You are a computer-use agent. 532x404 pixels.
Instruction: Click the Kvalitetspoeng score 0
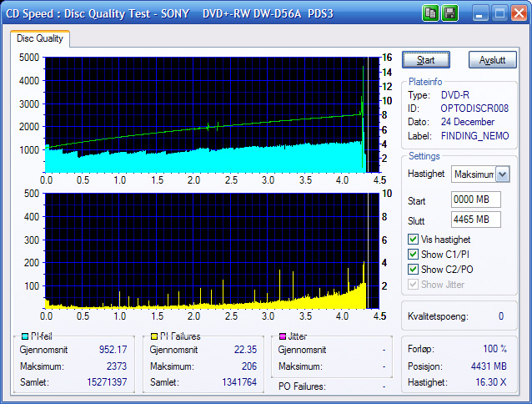(501, 316)
